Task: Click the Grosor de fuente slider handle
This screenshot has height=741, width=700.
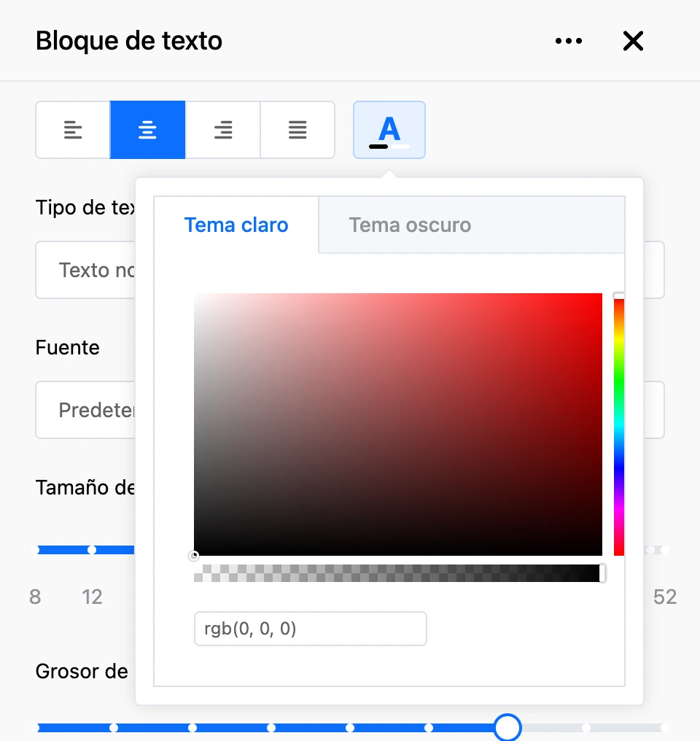Action: (507, 727)
